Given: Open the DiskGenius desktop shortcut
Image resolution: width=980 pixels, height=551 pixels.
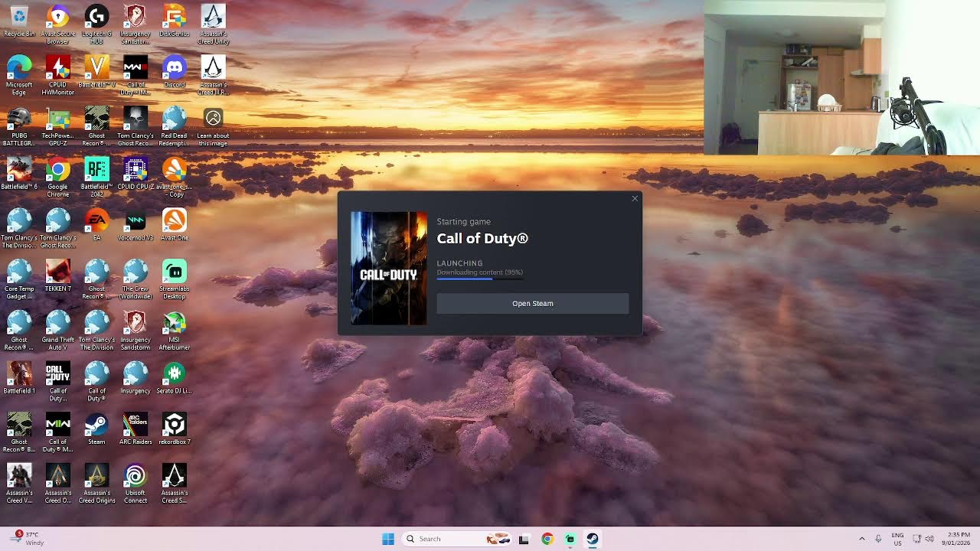Looking at the screenshot, I should (x=174, y=21).
